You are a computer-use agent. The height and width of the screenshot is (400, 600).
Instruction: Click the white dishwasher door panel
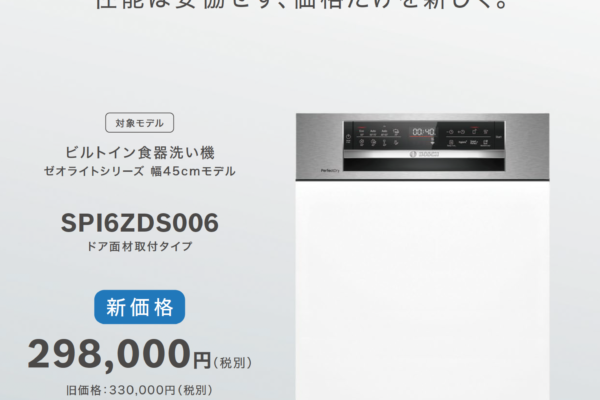422,290
